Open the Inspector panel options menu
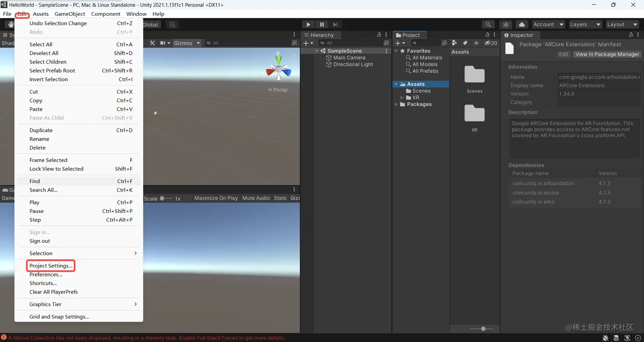Screen dimensions: 644x342 click(639, 35)
